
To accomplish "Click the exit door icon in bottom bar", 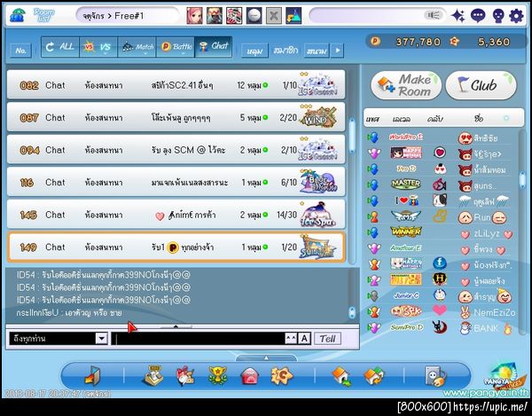I will (92, 376).
